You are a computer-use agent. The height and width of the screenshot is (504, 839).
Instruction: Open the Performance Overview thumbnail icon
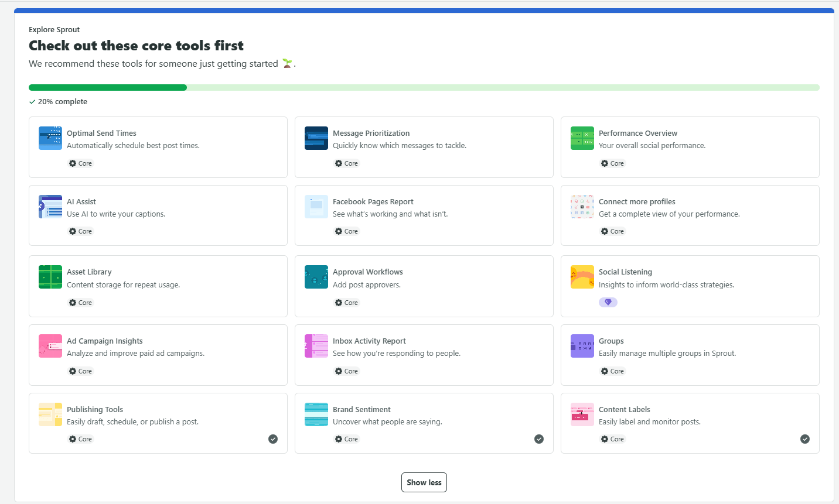coord(582,138)
